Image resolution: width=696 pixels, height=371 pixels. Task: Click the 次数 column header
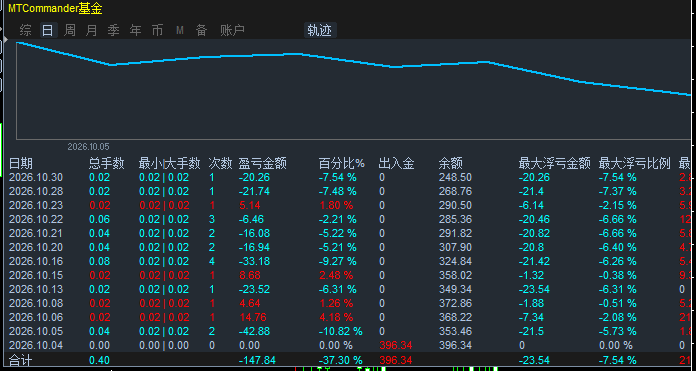click(x=221, y=163)
